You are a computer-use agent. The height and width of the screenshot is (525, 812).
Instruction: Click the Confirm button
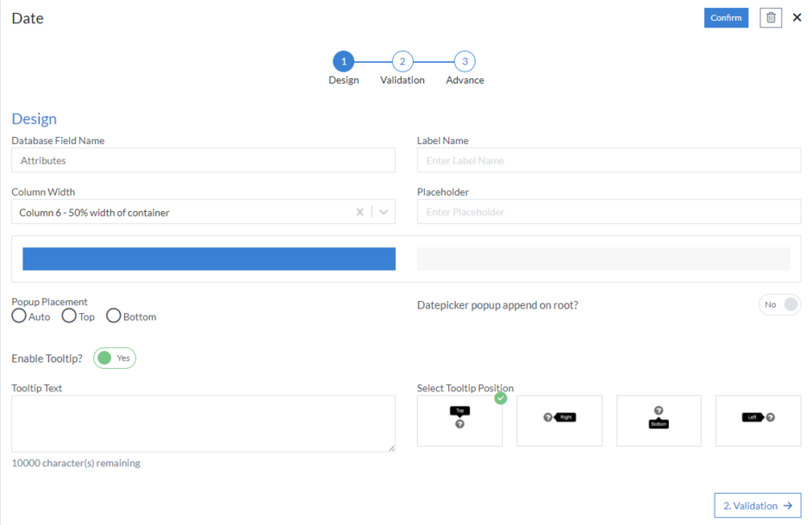(726, 17)
